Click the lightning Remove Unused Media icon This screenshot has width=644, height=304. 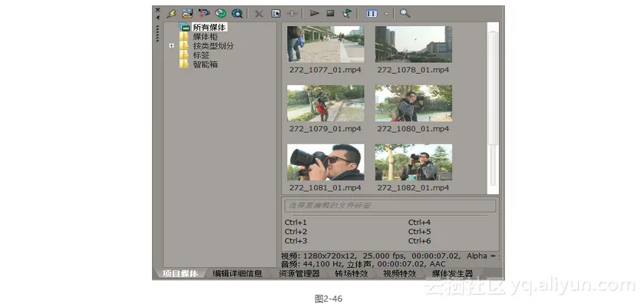(171, 14)
